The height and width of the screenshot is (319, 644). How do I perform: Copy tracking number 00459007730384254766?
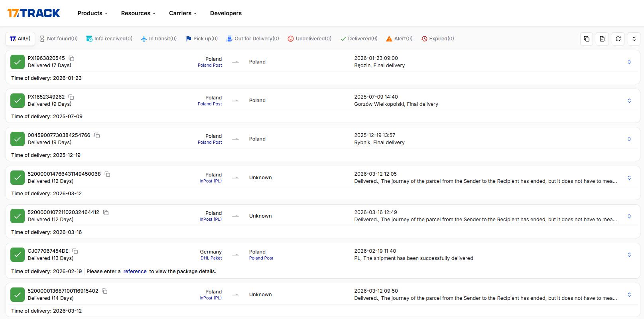tap(97, 135)
